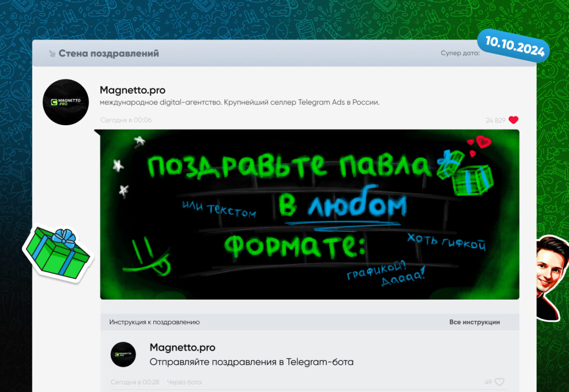The width and height of the screenshot is (569, 392).
Task: Select the Стена поздравлений header title
Action: click(109, 53)
